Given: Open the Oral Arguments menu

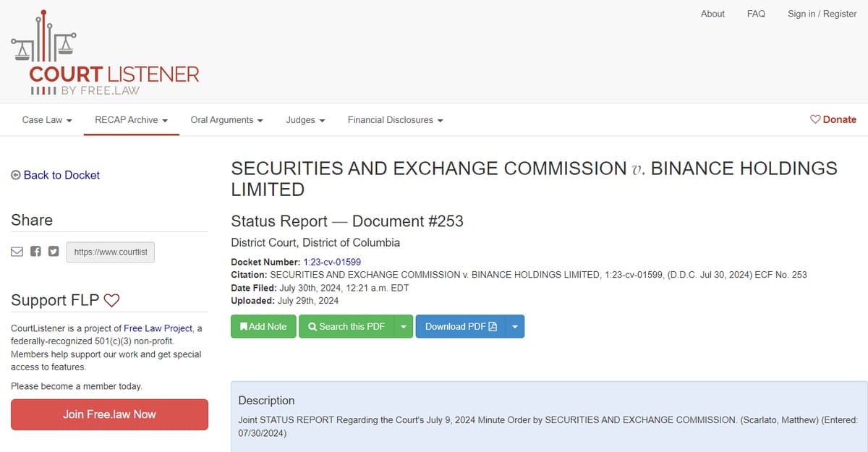Looking at the screenshot, I should (x=226, y=120).
